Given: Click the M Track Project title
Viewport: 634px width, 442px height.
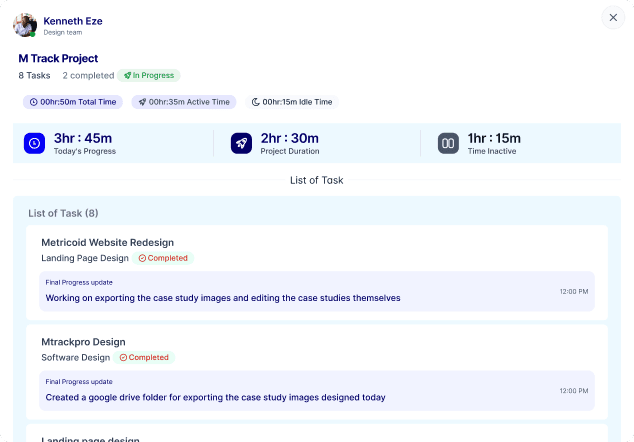Looking at the screenshot, I should (x=58, y=59).
